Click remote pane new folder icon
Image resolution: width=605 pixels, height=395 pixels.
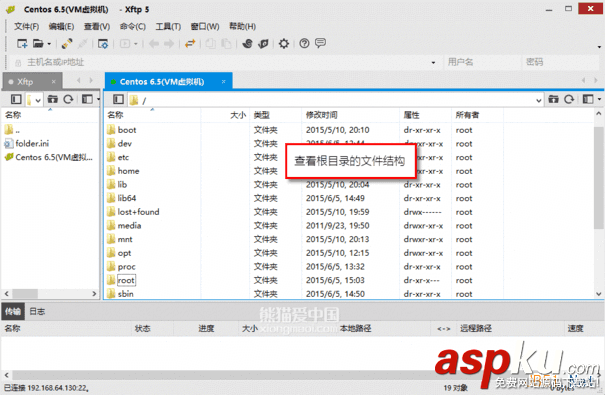click(x=553, y=100)
